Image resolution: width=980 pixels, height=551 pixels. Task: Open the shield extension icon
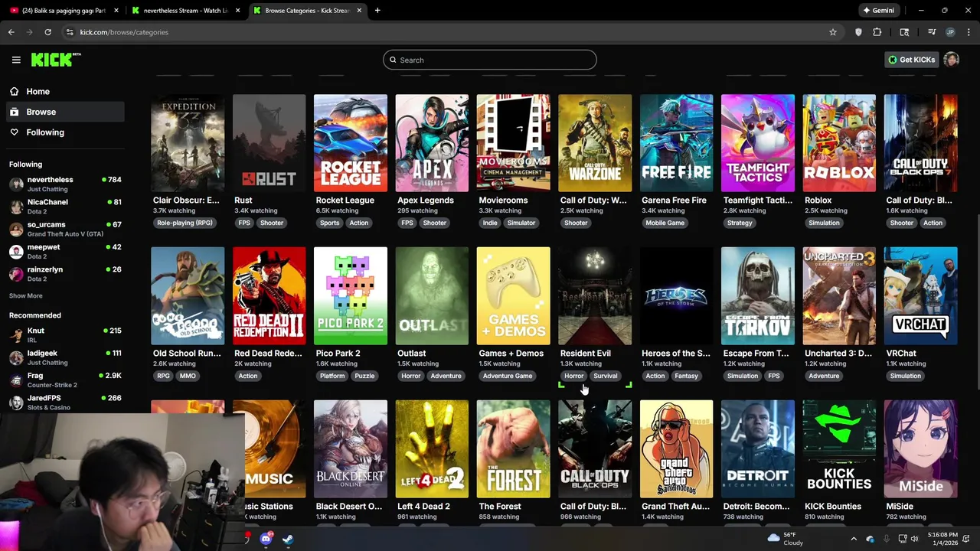tap(858, 32)
